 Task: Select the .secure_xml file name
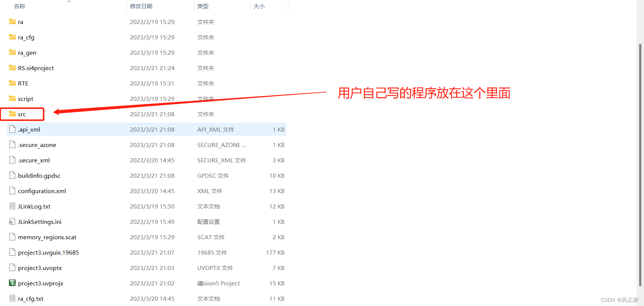[x=34, y=160]
